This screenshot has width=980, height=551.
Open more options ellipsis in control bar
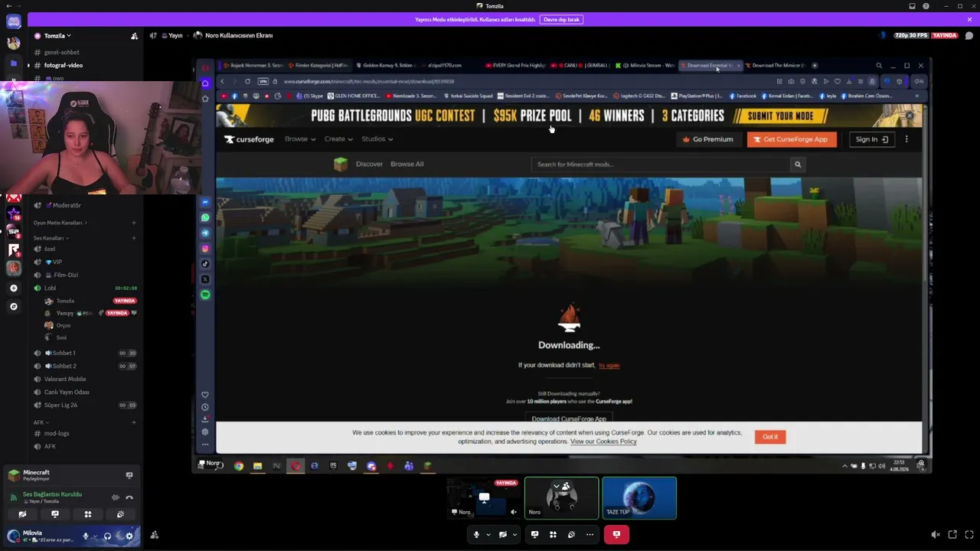pos(590,534)
